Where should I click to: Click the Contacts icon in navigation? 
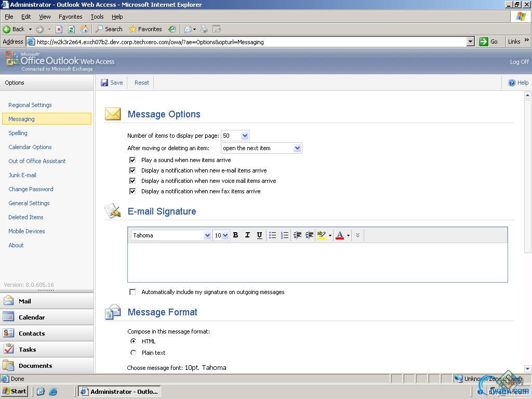point(8,333)
